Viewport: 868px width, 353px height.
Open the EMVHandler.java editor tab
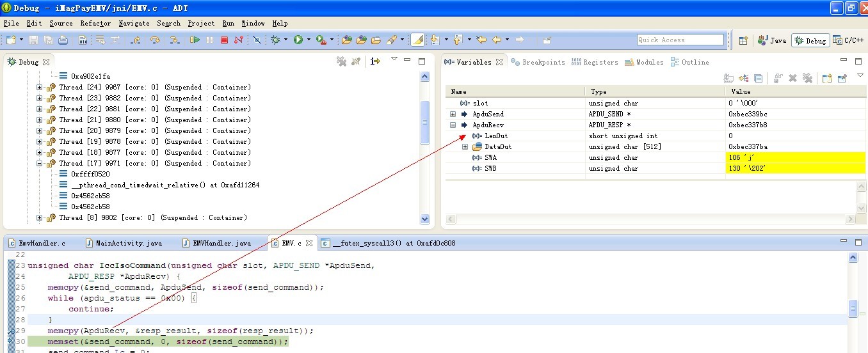pos(216,243)
